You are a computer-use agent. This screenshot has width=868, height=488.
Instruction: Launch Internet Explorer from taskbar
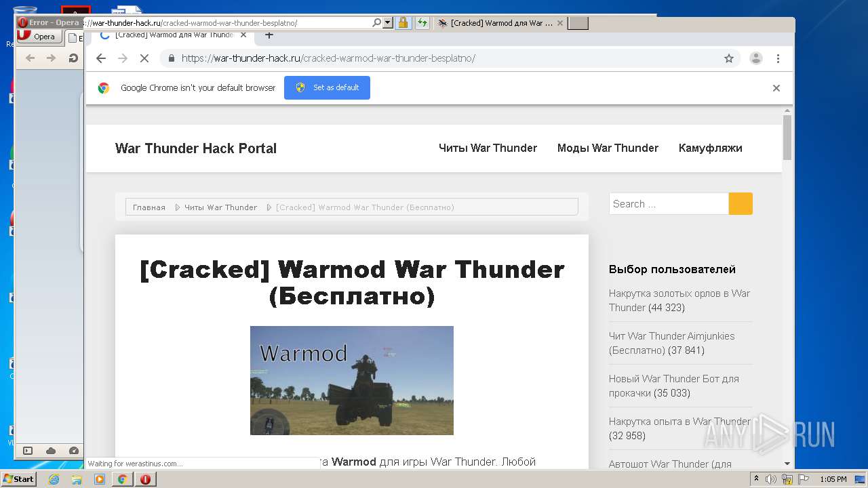point(54,479)
